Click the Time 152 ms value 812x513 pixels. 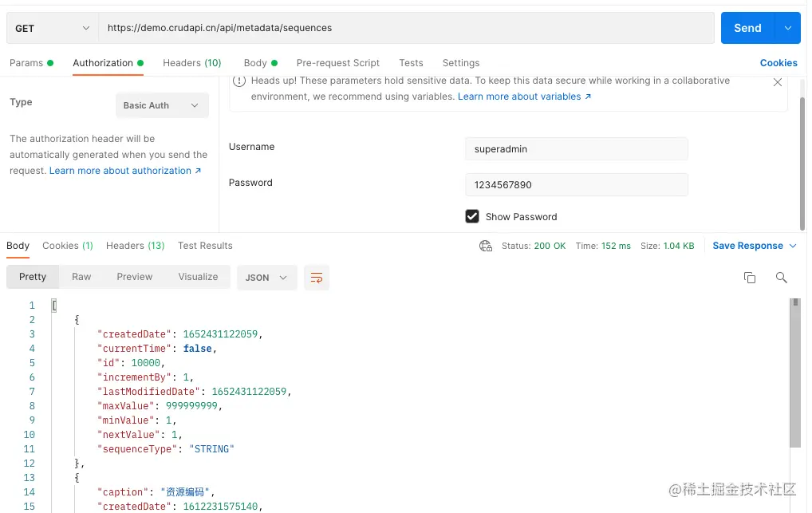[616, 246]
